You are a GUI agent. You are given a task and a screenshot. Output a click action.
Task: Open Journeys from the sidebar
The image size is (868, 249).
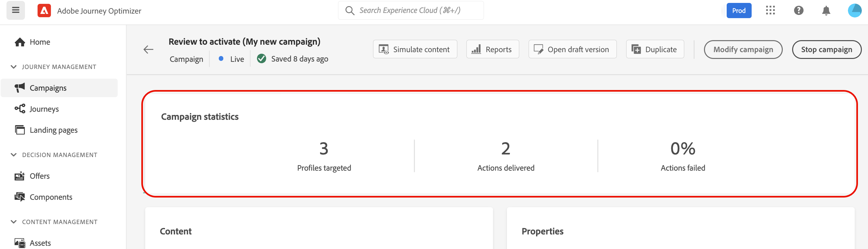pos(44,109)
